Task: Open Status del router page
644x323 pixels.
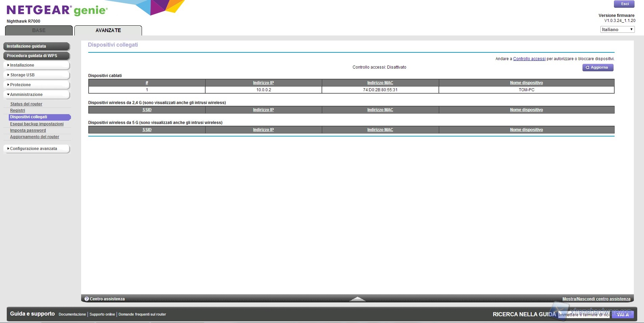Action: click(26, 104)
